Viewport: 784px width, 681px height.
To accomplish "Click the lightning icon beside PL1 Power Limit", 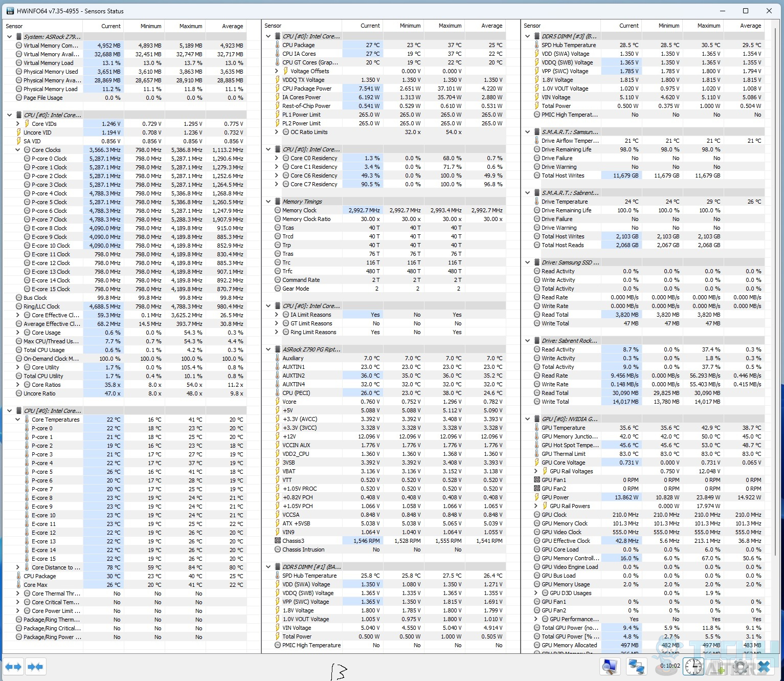I will point(278,115).
